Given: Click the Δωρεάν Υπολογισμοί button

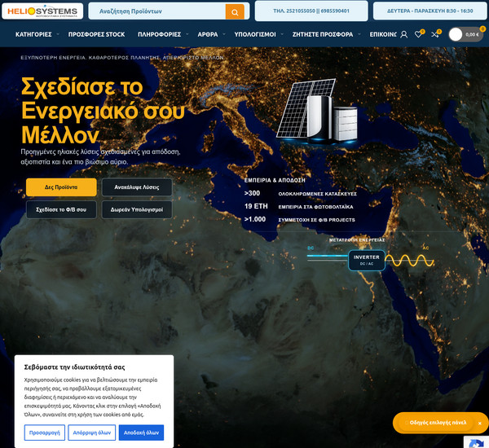Looking at the screenshot, I should pos(137,210).
